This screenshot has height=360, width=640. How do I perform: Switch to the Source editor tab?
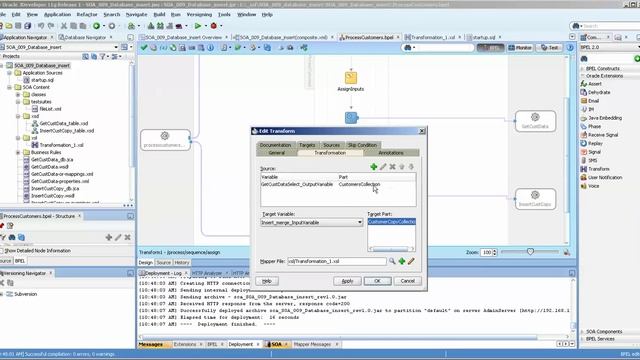tap(163, 262)
